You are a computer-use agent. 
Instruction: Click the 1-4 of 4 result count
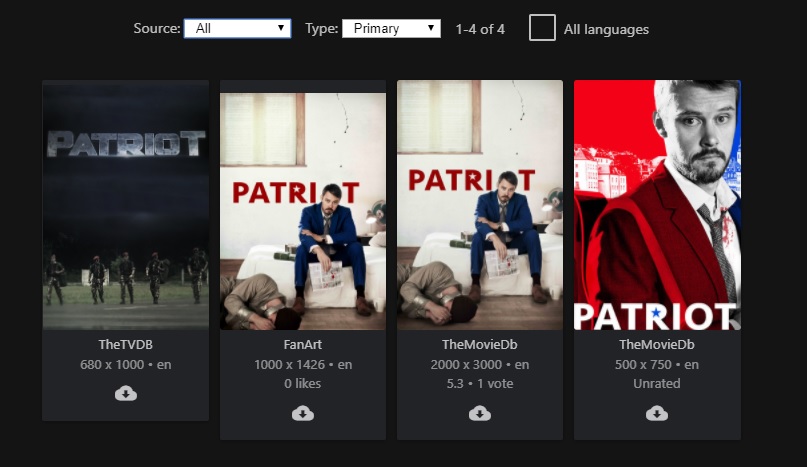click(x=480, y=29)
